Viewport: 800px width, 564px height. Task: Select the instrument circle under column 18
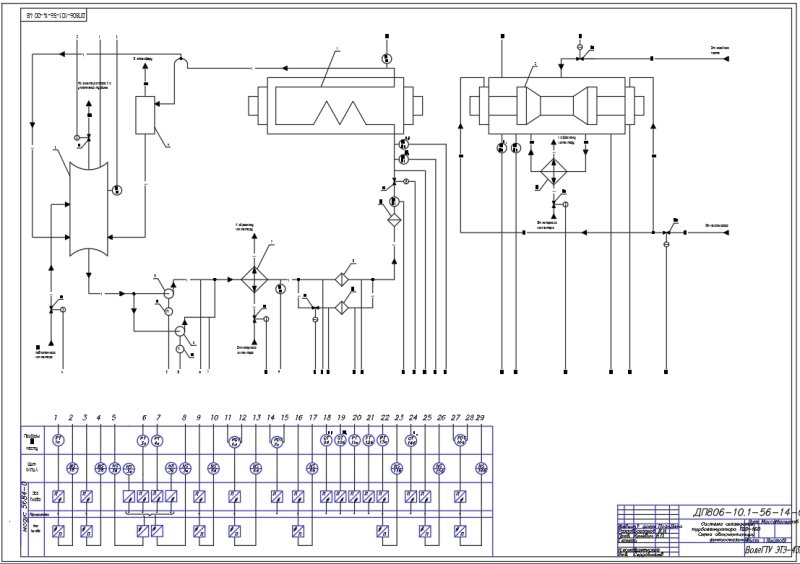tap(327, 440)
